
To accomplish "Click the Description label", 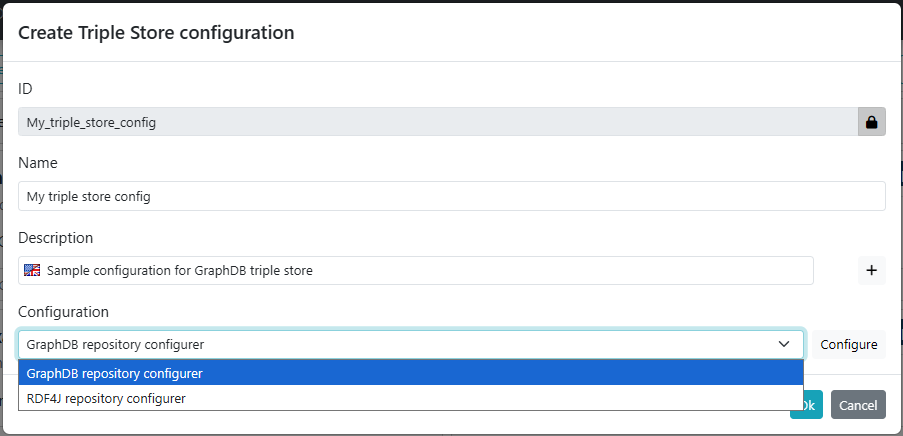I will pos(56,237).
